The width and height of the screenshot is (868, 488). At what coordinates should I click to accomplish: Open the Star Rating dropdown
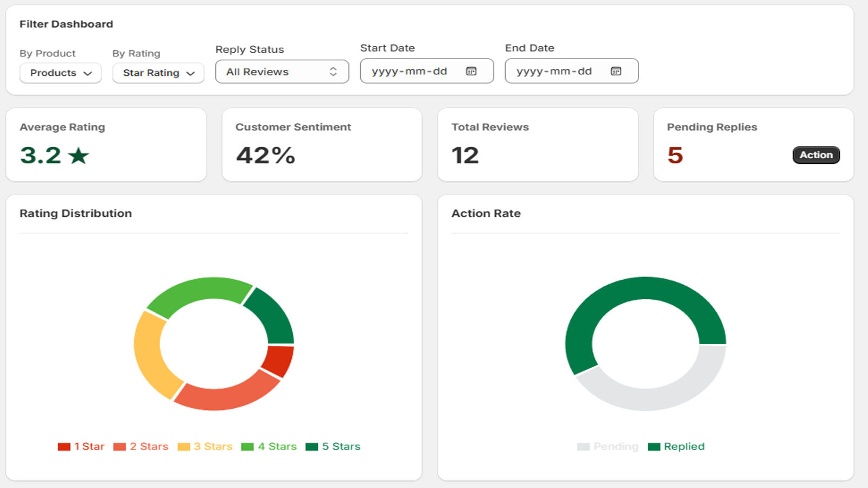pos(158,73)
